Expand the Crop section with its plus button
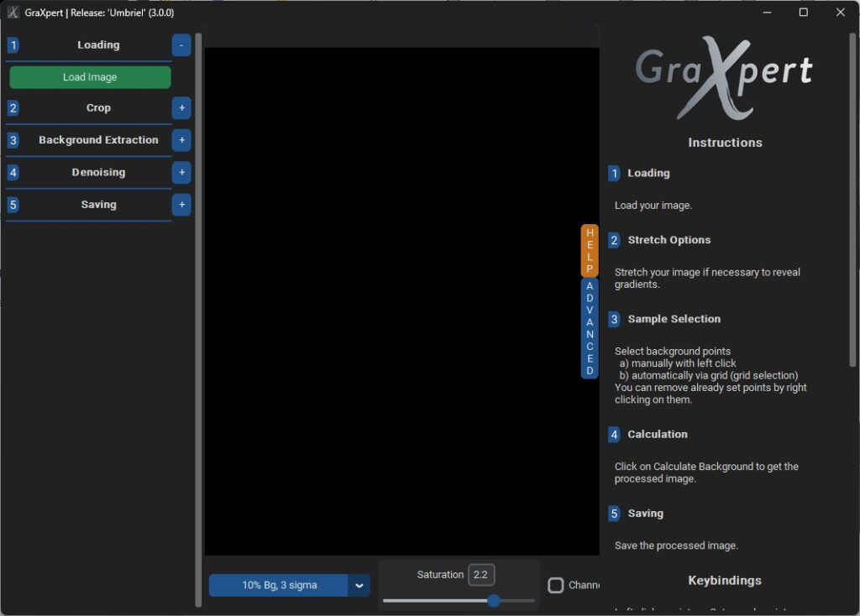Screen dimensions: 860x616 [181, 107]
